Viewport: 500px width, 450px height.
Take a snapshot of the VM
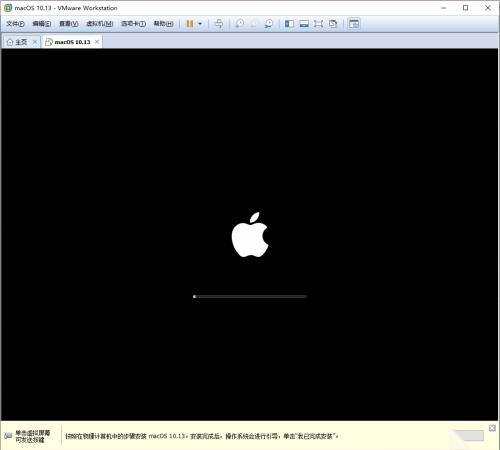click(240, 24)
